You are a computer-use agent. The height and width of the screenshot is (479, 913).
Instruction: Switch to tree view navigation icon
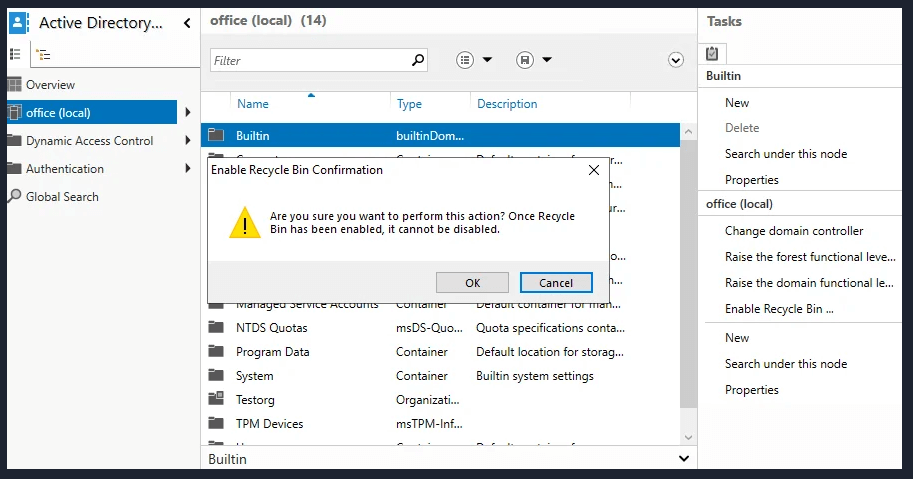pyautogui.click(x=43, y=55)
